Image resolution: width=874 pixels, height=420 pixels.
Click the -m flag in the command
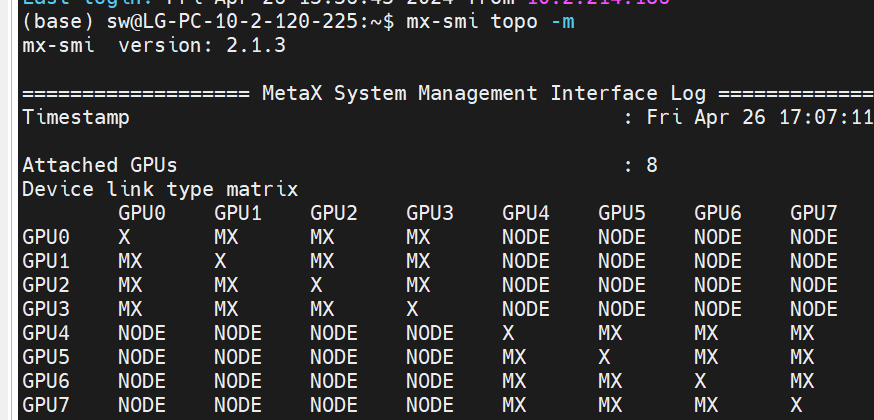click(x=562, y=22)
